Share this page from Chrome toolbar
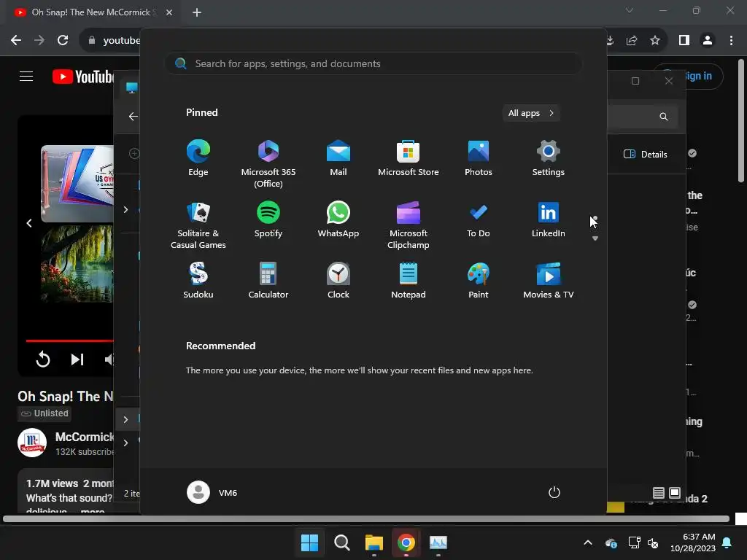This screenshot has width=747, height=560. (x=632, y=41)
